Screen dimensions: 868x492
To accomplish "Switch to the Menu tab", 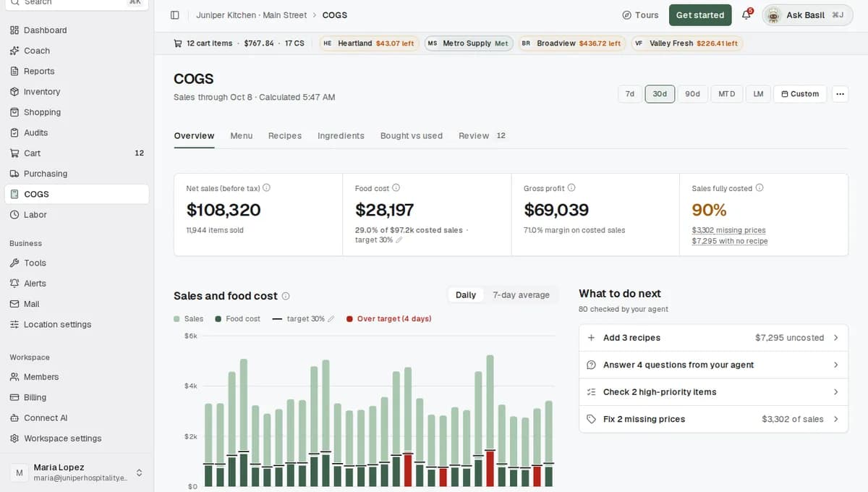I will pyautogui.click(x=242, y=136).
